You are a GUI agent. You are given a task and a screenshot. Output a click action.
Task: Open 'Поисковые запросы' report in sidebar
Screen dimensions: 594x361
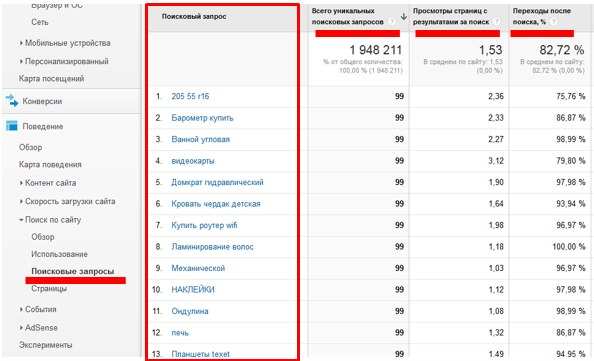(73, 271)
